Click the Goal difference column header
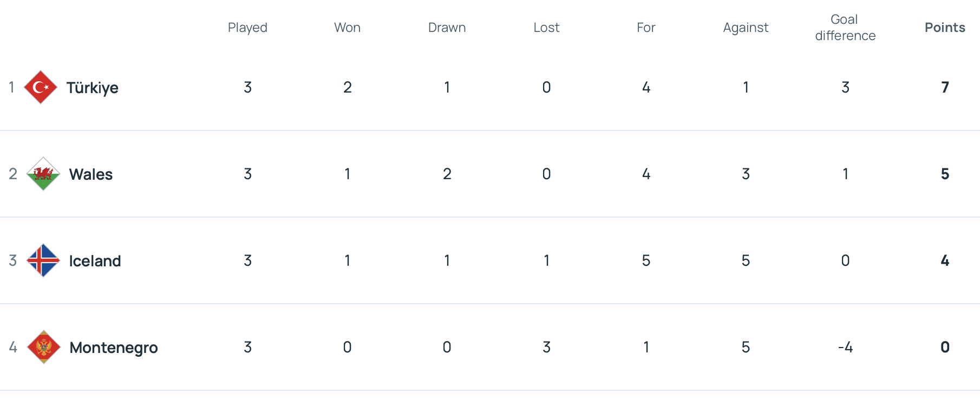Screen dimensions: 980x406 click(845, 28)
